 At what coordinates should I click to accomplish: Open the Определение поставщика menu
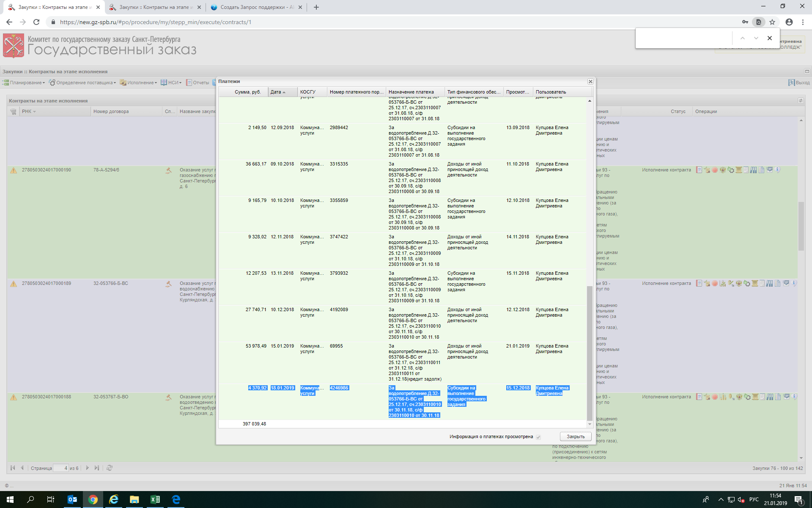(x=82, y=83)
